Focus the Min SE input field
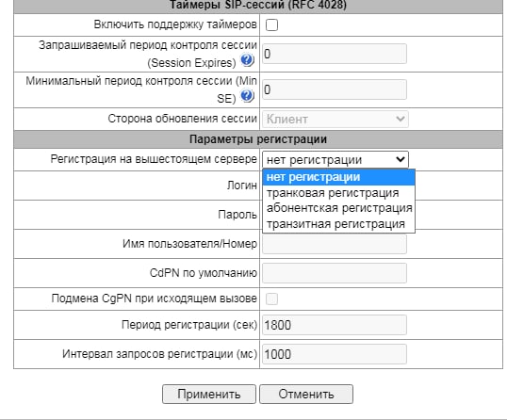Screen dimensions: 507x420 coord(335,89)
